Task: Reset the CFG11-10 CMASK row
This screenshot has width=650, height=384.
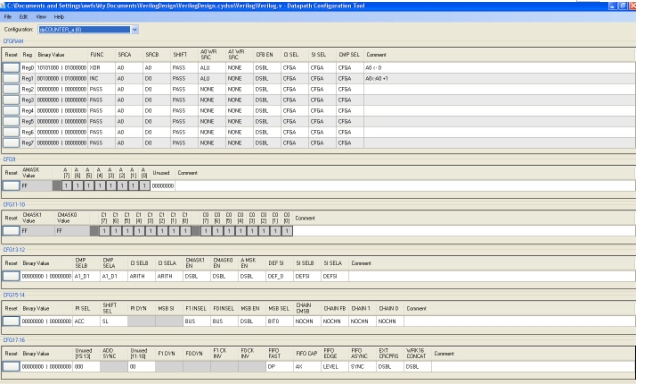Action: [11, 231]
